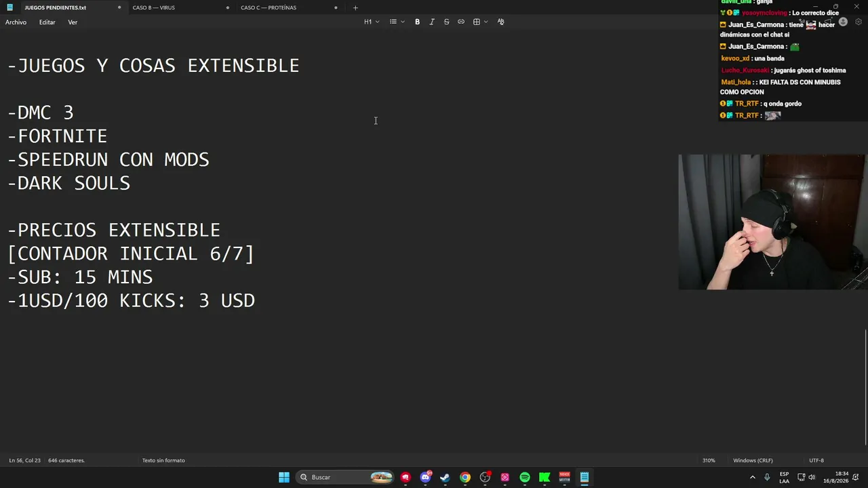This screenshot has width=868, height=488.
Task: Open the CASO C — PROTEÍNAS tab
Action: point(269,7)
